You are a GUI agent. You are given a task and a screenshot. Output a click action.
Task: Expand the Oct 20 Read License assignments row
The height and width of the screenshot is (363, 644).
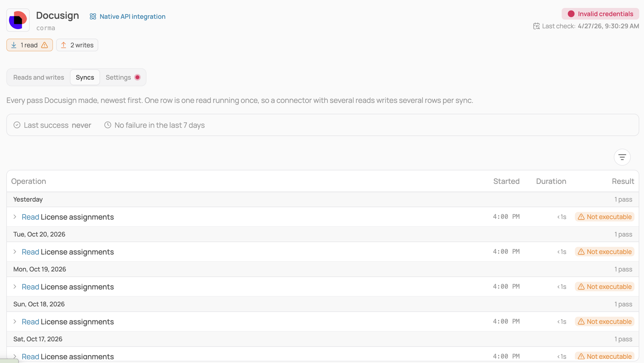coord(15,252)
